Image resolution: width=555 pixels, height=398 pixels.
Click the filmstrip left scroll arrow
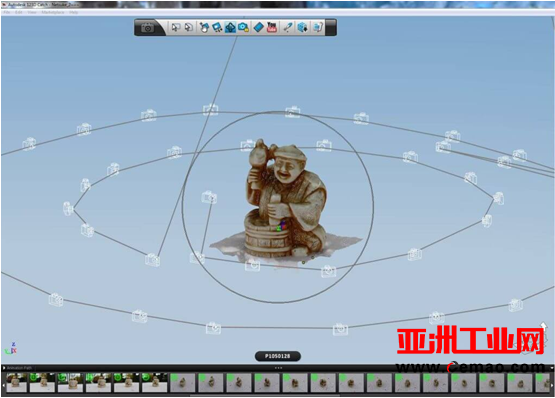3,384
